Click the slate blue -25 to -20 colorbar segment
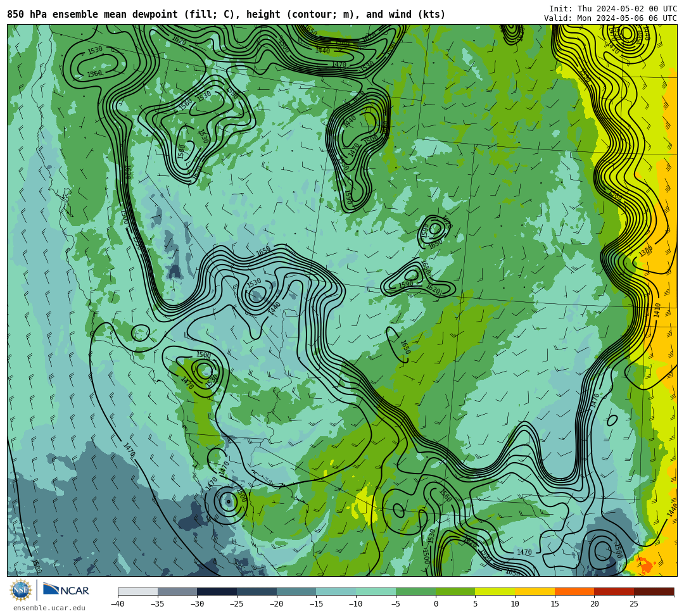Image resolution: width=684 pixels, height=616 pixels. pos(257,591)
